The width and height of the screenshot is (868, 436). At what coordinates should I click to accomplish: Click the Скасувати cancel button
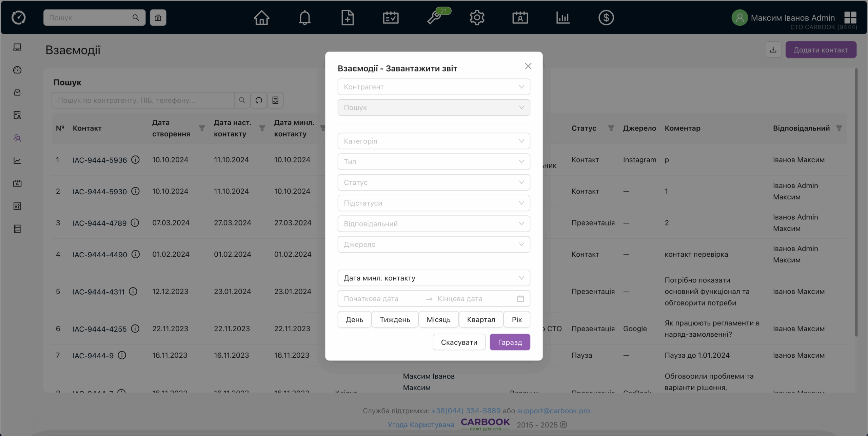(x=459, y=342)
